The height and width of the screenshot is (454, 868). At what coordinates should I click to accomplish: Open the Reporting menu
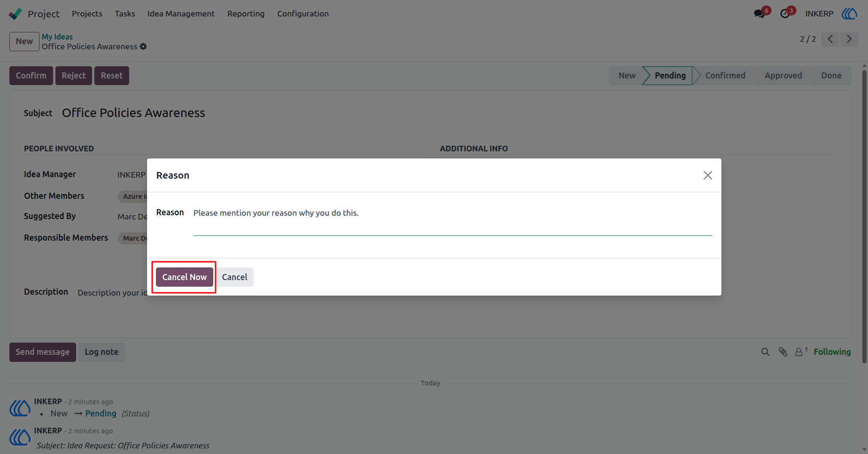pyautogui.click(x=246, y=14)
